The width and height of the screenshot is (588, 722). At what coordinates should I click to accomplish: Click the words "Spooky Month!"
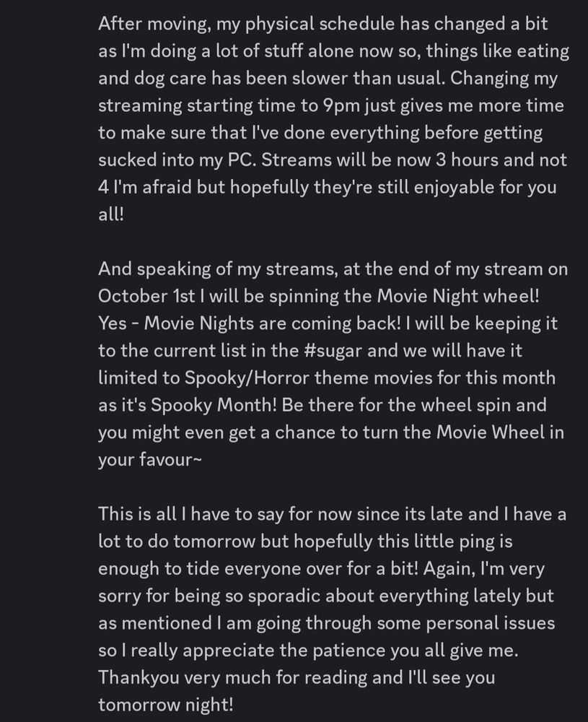214,405
